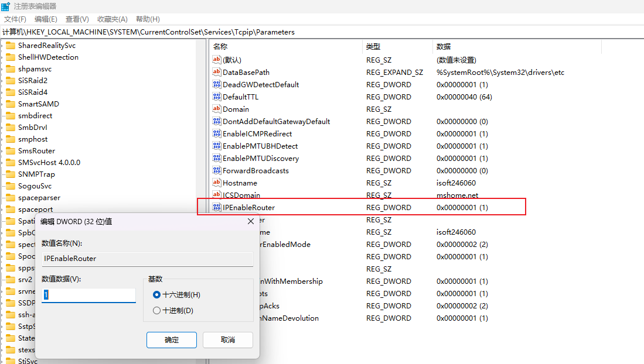644x364 pixels.
Task: Click the 数值数据 value data field
Action: click(x=88, y=295)
